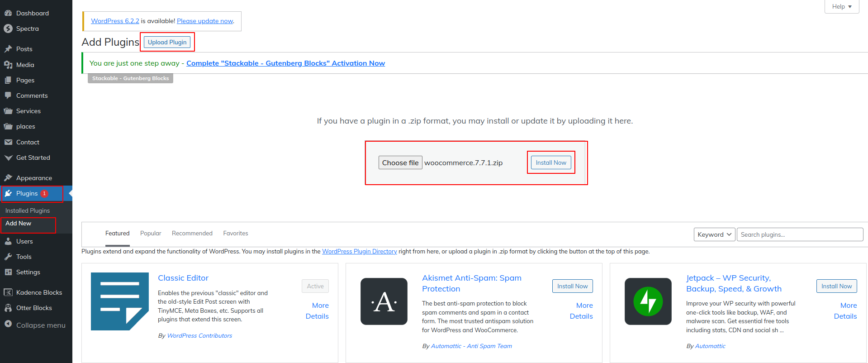Click the Dashboard gauge icon in sidebar
This screenshot has width=868, height=363.
[x=8, y=13]
